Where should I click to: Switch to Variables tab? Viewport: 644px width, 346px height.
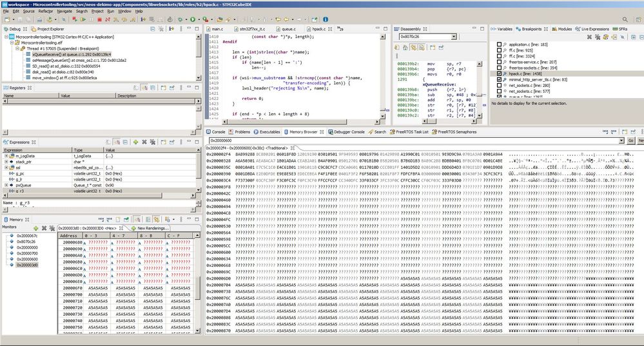[502, 29]
